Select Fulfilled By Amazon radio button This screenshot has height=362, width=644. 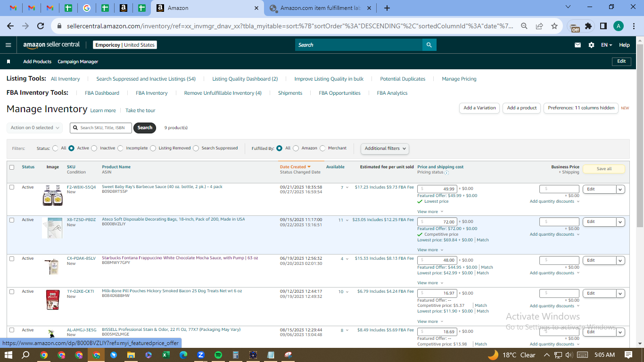click(296, 148)
